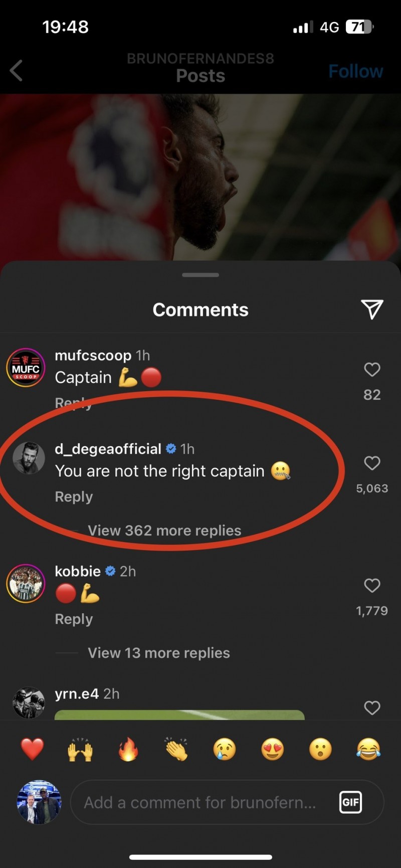Insert the raised hands emoji

(80, 750)
